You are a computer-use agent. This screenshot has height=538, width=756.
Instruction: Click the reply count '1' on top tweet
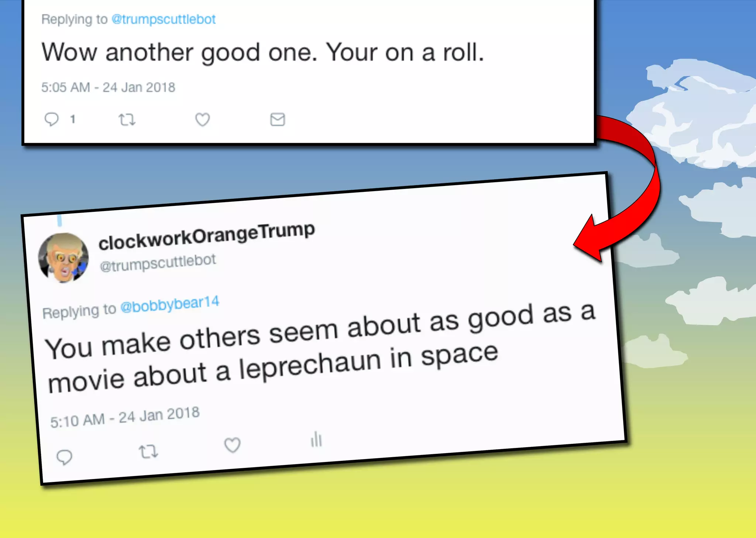point(73,119)
